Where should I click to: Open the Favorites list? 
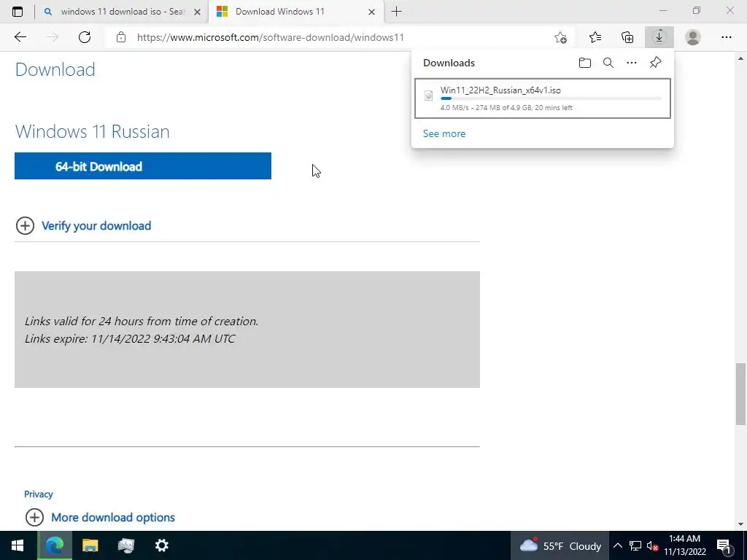(x=595, y=37)
